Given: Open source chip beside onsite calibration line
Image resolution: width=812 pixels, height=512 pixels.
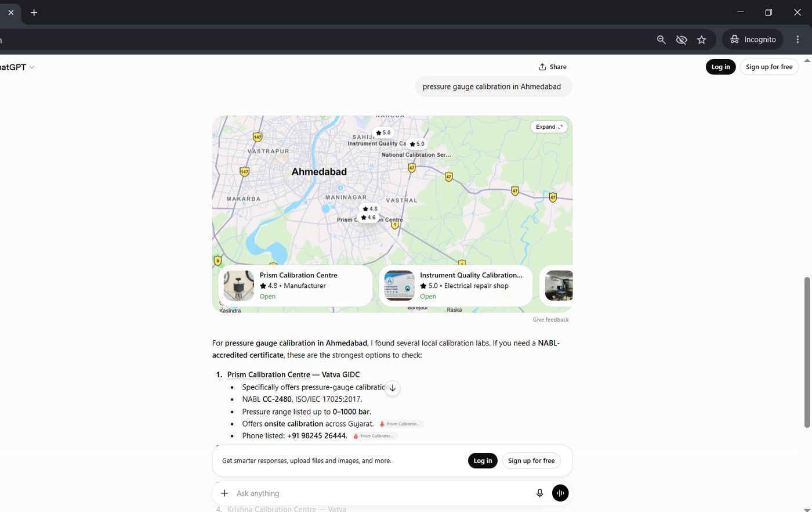Looking at the screenshot, I should 401,424.
